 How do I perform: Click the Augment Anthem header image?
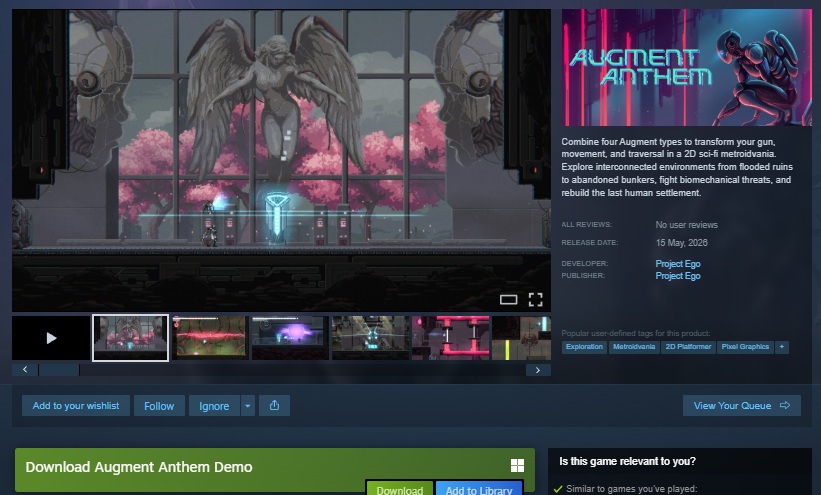(x=686, y=68)
